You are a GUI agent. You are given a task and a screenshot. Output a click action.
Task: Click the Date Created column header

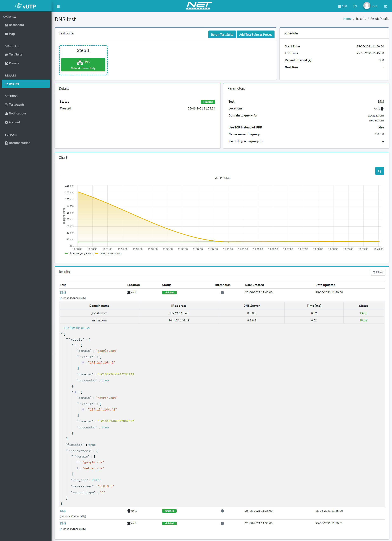[x=254, y=285]
